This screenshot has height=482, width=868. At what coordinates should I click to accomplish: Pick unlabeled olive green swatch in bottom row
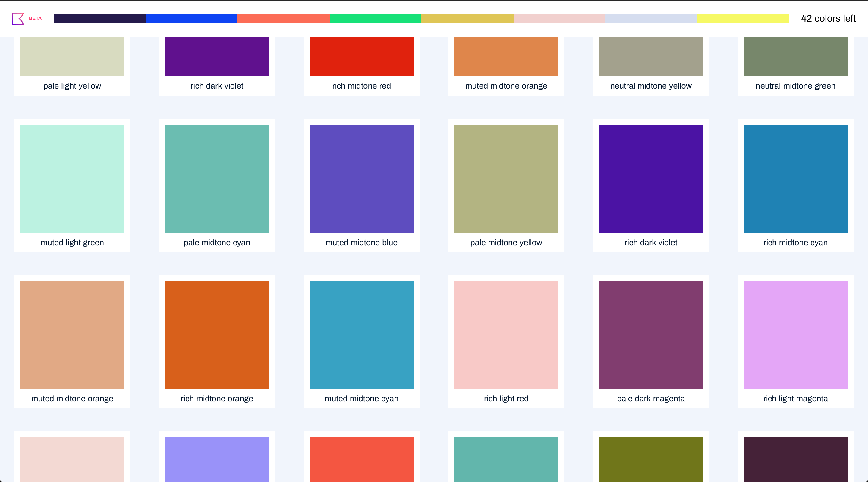click(x=651, y=459)
